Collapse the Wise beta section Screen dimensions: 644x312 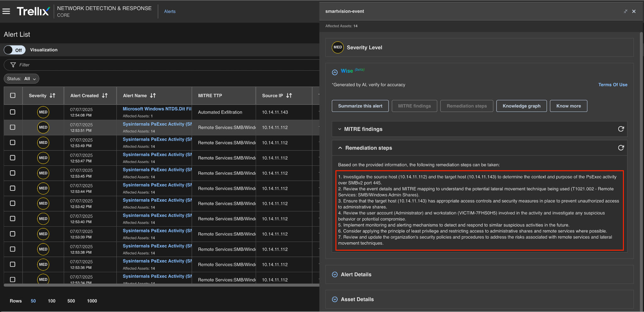tap(335, 72)
